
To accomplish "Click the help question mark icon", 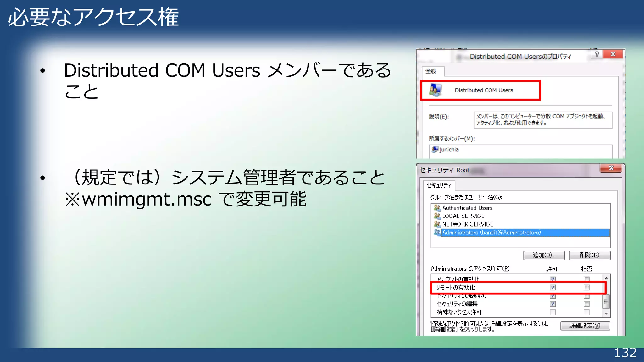I will point(597,54).
